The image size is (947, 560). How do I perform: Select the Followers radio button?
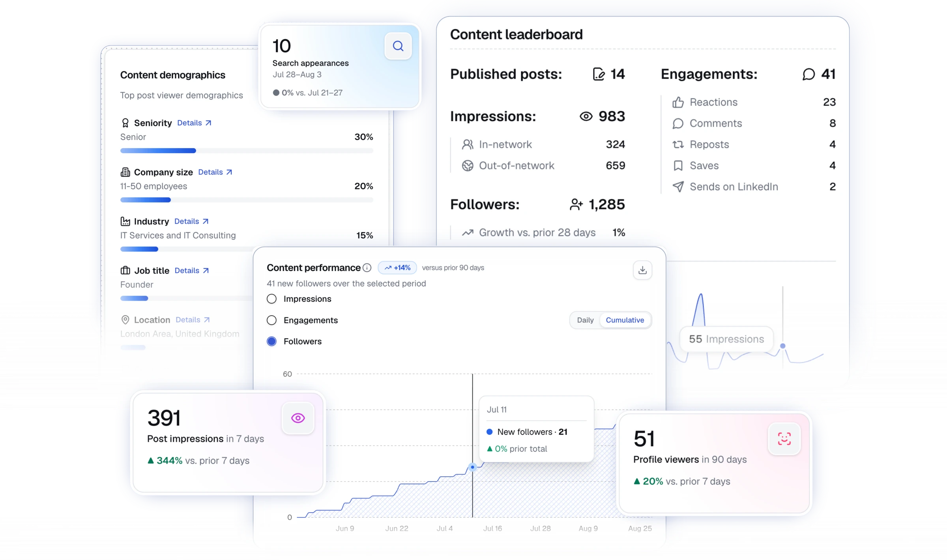point(271,341)
